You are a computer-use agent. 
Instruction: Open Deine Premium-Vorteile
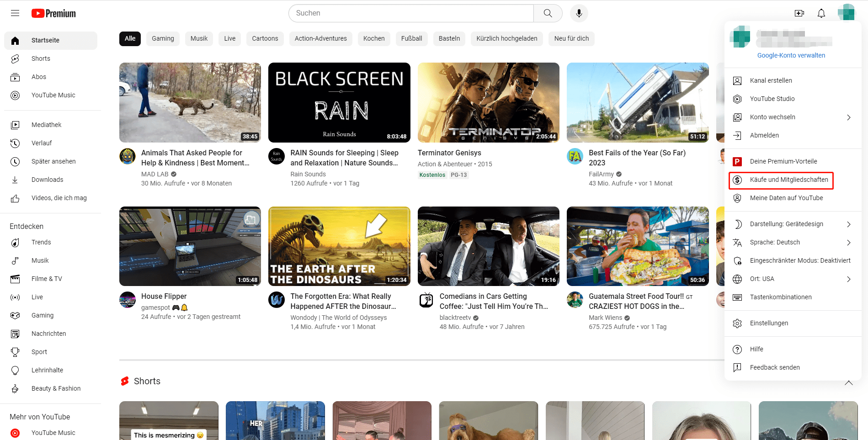coord(793,161)
